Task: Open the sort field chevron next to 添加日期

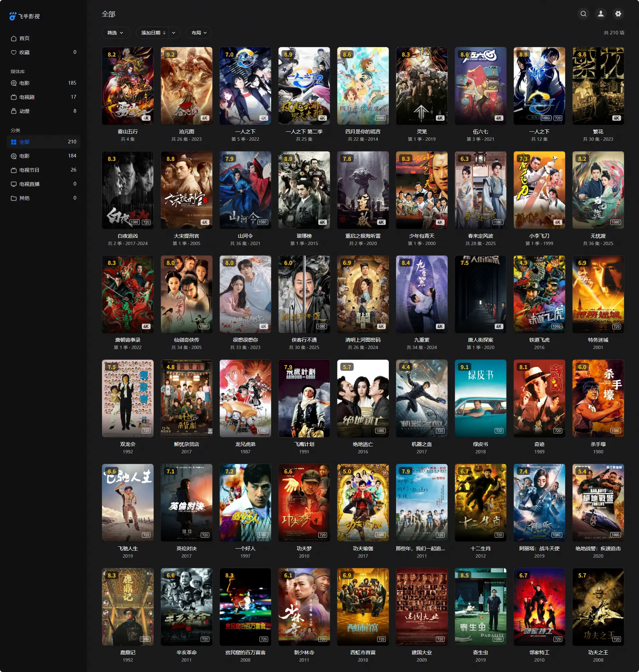Action: click(174, 33)
